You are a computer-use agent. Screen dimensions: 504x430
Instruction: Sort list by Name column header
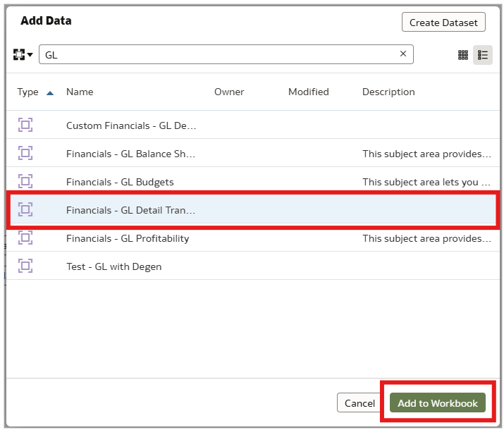[80, 92]
